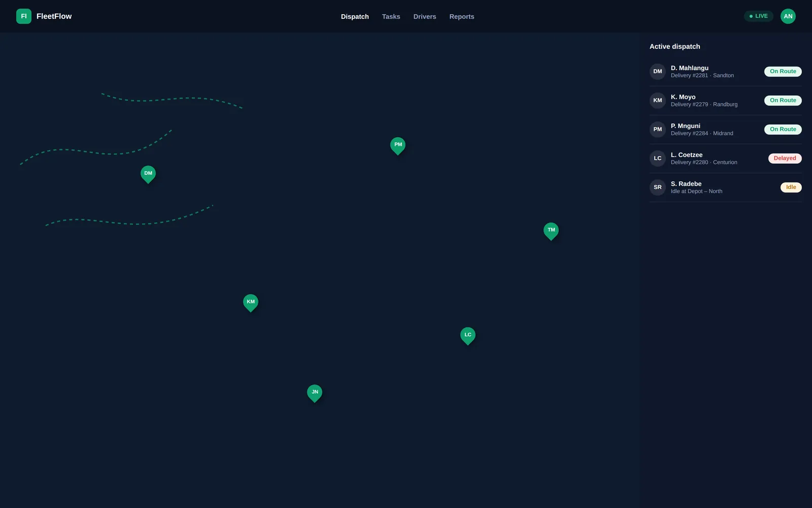Select the LC driver map pin
The width and height of the screenshot is (812, 508).
[468, 336]
